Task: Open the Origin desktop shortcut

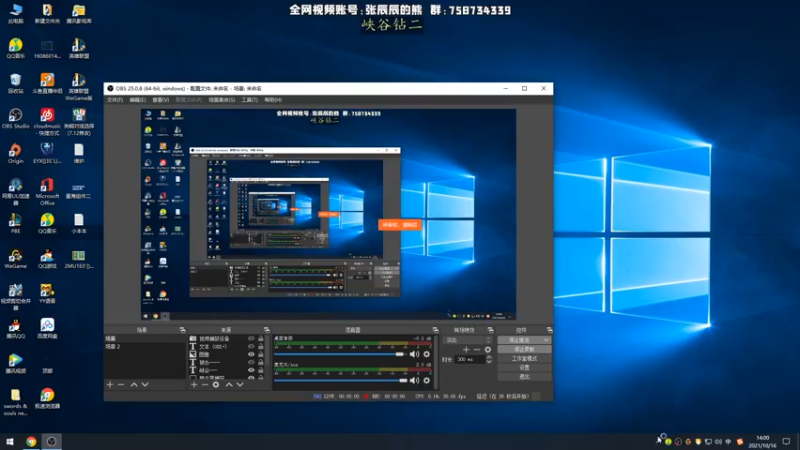Action: (15, 154)
